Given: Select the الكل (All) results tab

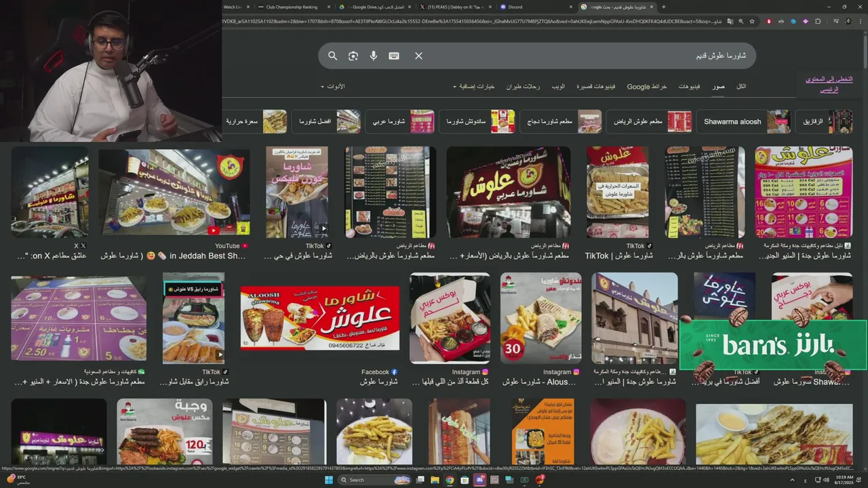Looking at the screenshot, I should point(741,87).
